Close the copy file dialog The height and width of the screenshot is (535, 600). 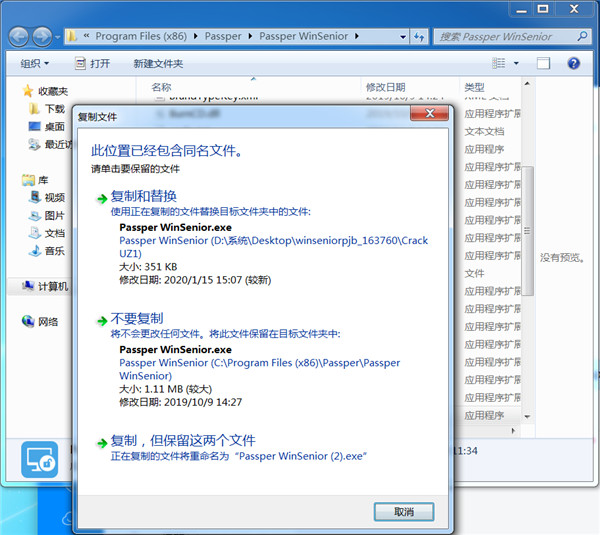point(429,113)
